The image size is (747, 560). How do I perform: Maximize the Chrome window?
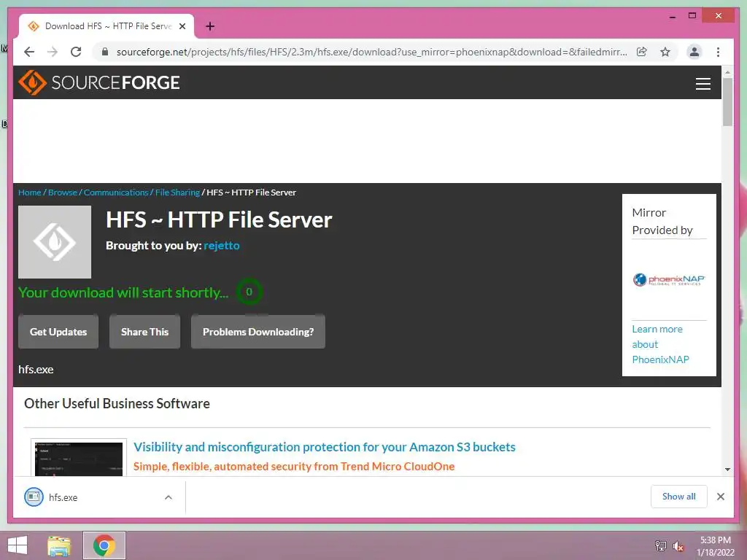point(692,16)
